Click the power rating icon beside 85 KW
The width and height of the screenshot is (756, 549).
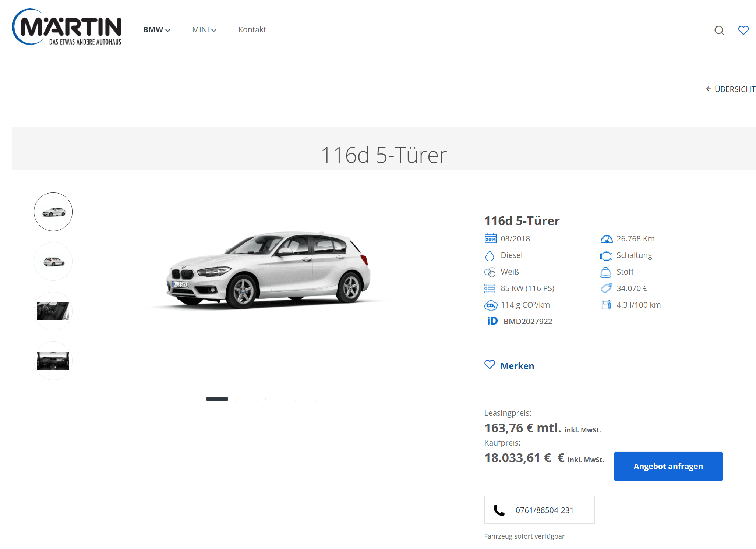[x=490, y=288]
